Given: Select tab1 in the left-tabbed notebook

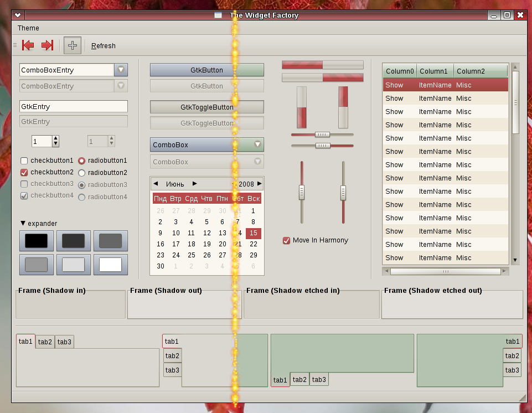Looking at the screenshot, I should [x=172, y=341].
